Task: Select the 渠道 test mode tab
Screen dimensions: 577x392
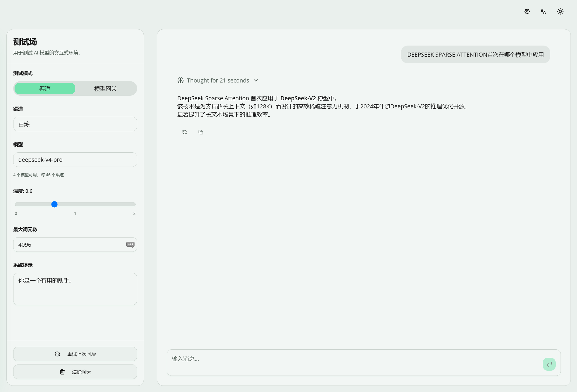Action: click(45, 88)
